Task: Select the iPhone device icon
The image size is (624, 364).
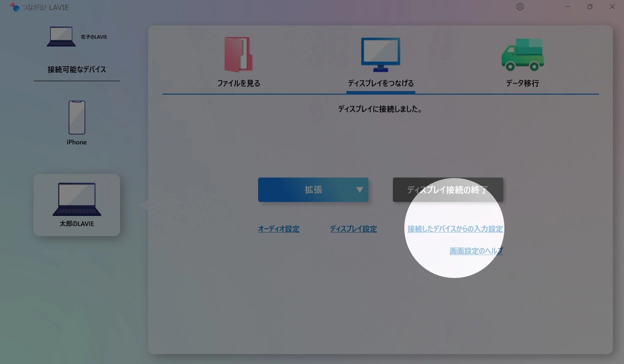Action: [77, 117]
